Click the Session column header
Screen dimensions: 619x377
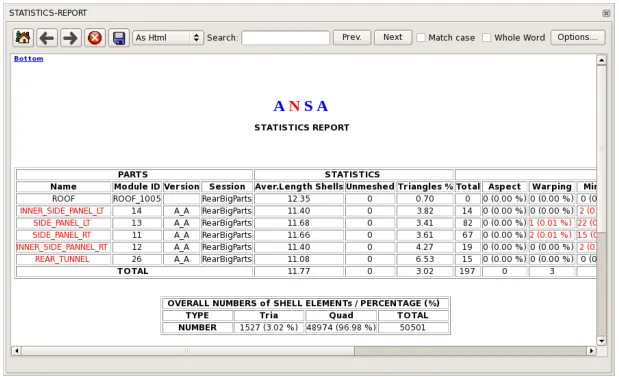tap(227, 187)
